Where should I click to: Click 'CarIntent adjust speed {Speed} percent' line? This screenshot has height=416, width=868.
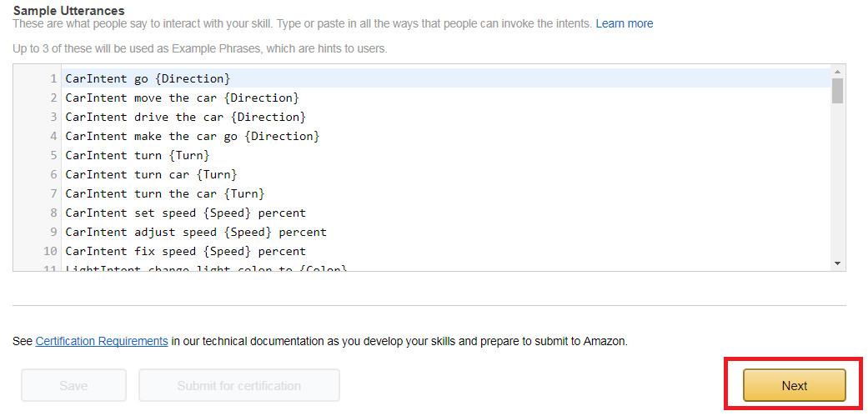pos(446,232)
